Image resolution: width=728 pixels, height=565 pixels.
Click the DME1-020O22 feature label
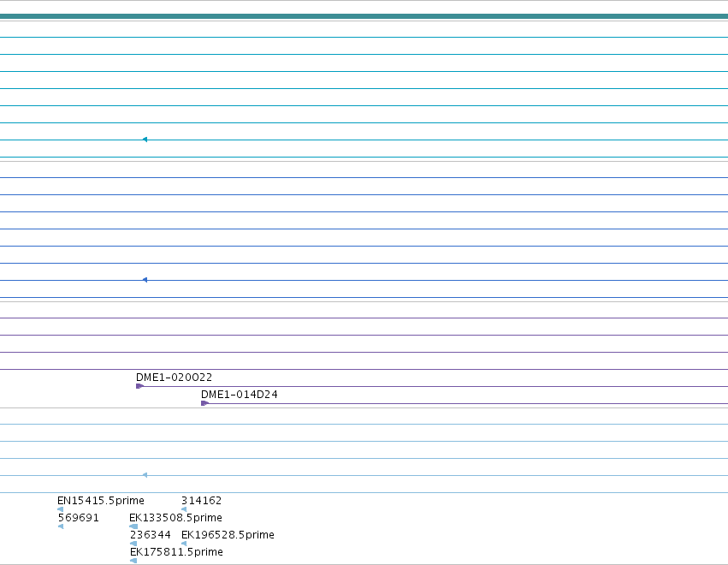tap(175, 378)
